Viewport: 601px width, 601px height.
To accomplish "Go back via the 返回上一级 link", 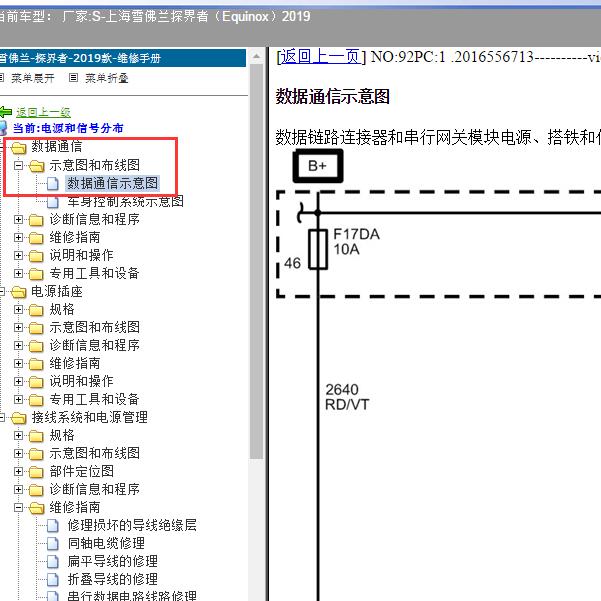I will [x=43, y=112].
